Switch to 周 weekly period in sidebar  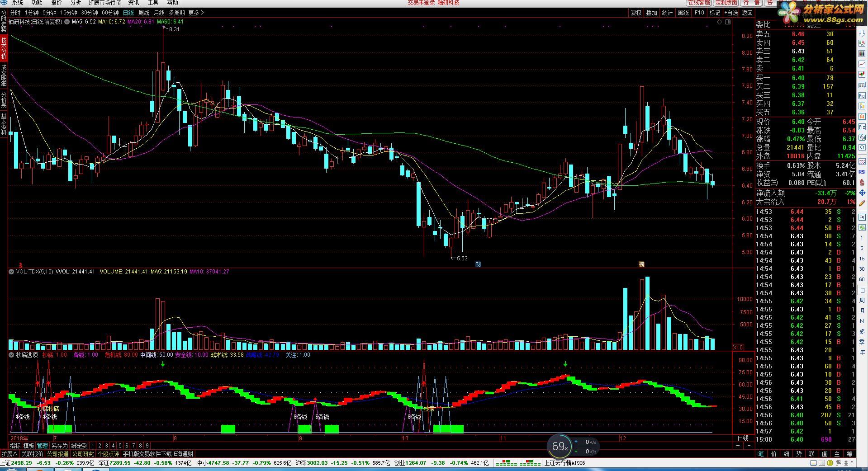point(862,301)
